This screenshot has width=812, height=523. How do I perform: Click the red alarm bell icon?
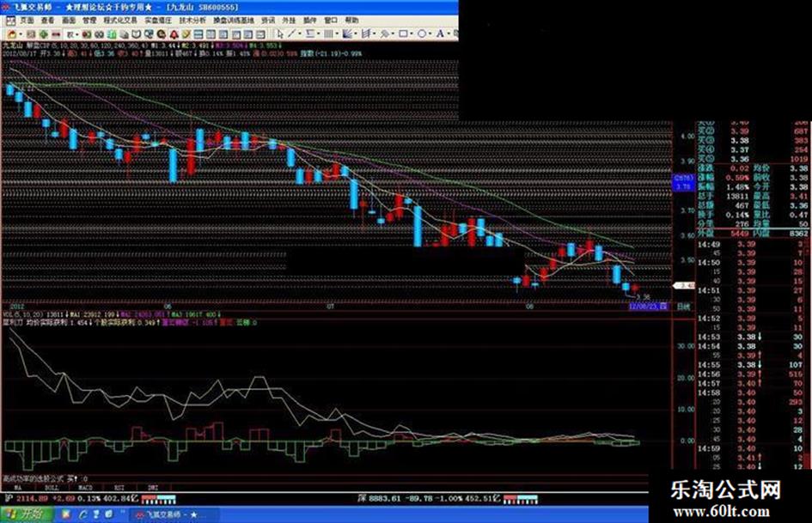click(174, 34)
